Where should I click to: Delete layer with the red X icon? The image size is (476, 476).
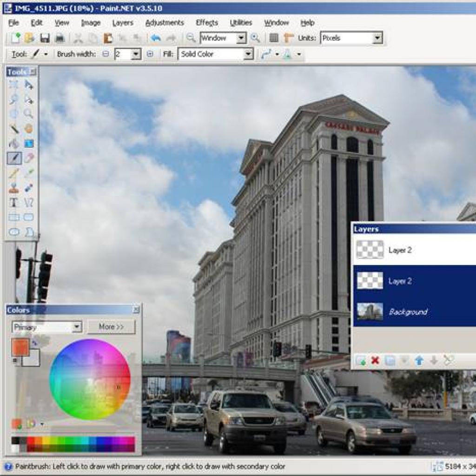(x=375, y=361)
